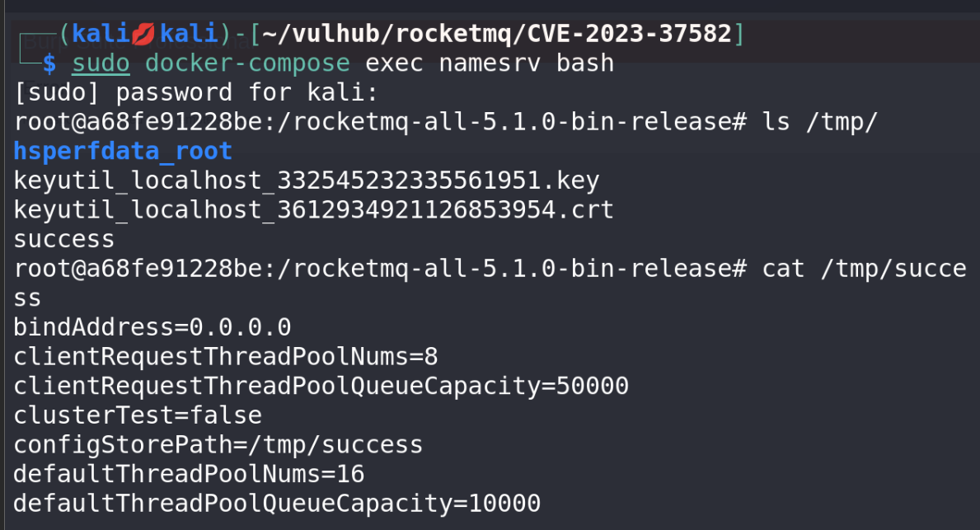Click the clusterTest=false line
The height and width of the screenshot is (530, 980).
click(x=138, y=415)
